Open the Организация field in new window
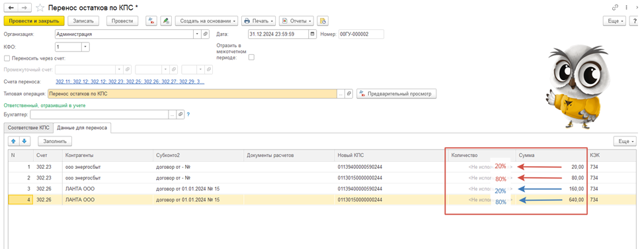Screen dimensions: 644x249 coord(206,34)
